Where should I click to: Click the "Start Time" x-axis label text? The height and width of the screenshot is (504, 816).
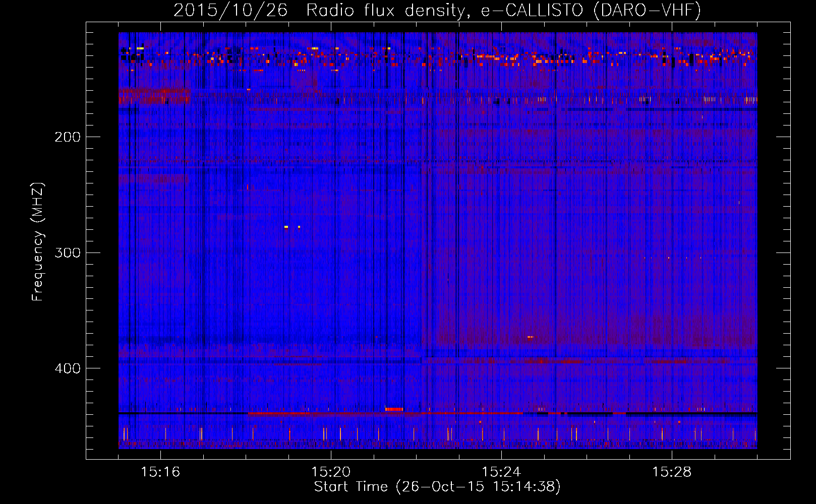click(x=351, y=487)
